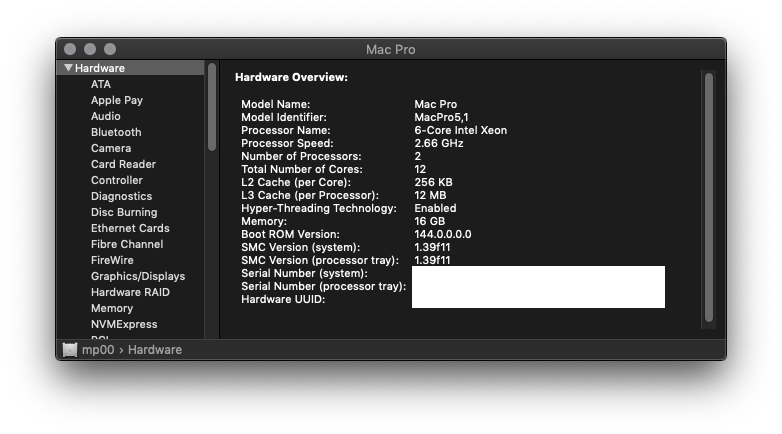The height and width of the screenshot is (434, 782).
Task: Click the sidebar vertical scrollbar thumb
Action: (212, 107)
